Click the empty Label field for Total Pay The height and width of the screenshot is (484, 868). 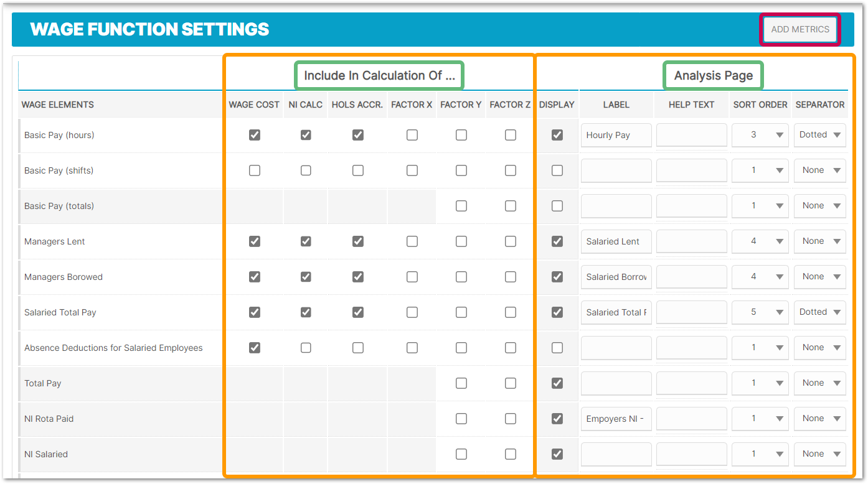point(616,383)
